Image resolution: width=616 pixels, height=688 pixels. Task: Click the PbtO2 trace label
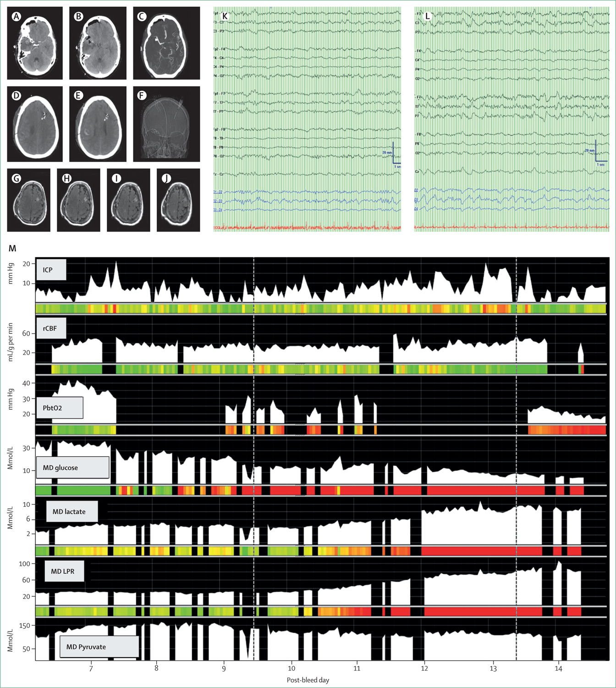point(60,408)
